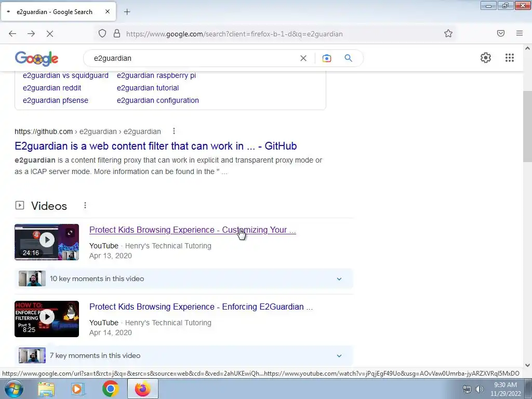Click the Apr 14, 2020 date text
Viewport: 532px width, 399px height.
click(110, 332)
